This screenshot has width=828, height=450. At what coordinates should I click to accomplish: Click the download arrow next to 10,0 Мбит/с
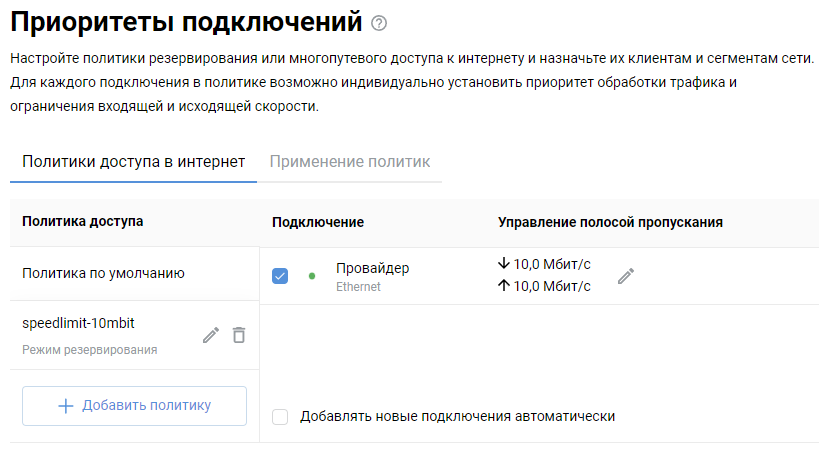[503, 265]
